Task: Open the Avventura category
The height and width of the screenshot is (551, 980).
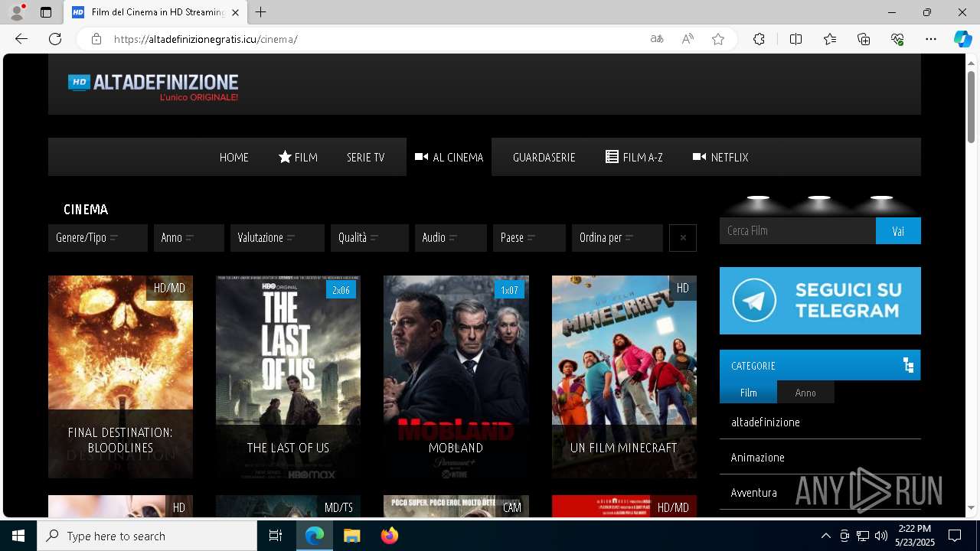Action: coord(753,493)
